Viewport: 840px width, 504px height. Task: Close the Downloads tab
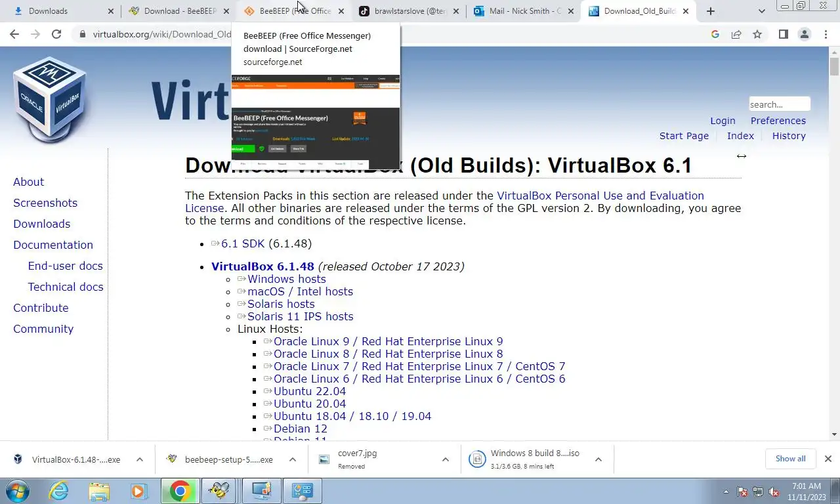click(x=110, y=11)
